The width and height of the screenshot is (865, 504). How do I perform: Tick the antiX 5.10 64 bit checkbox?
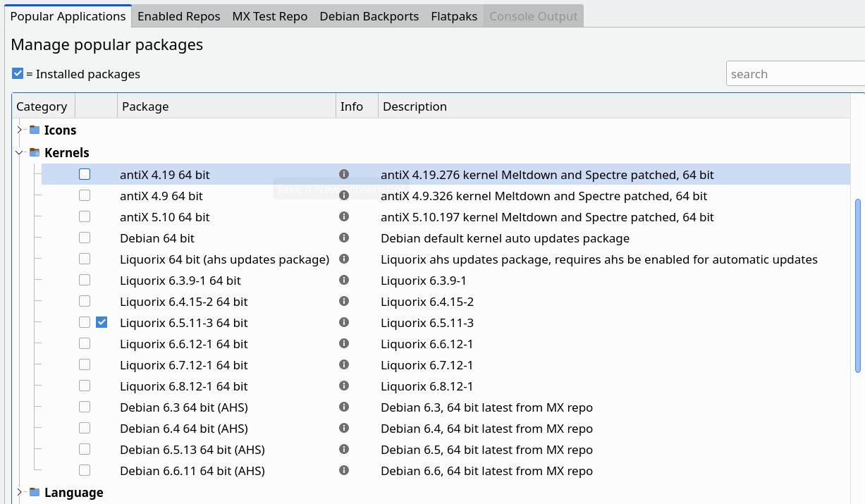85,216
